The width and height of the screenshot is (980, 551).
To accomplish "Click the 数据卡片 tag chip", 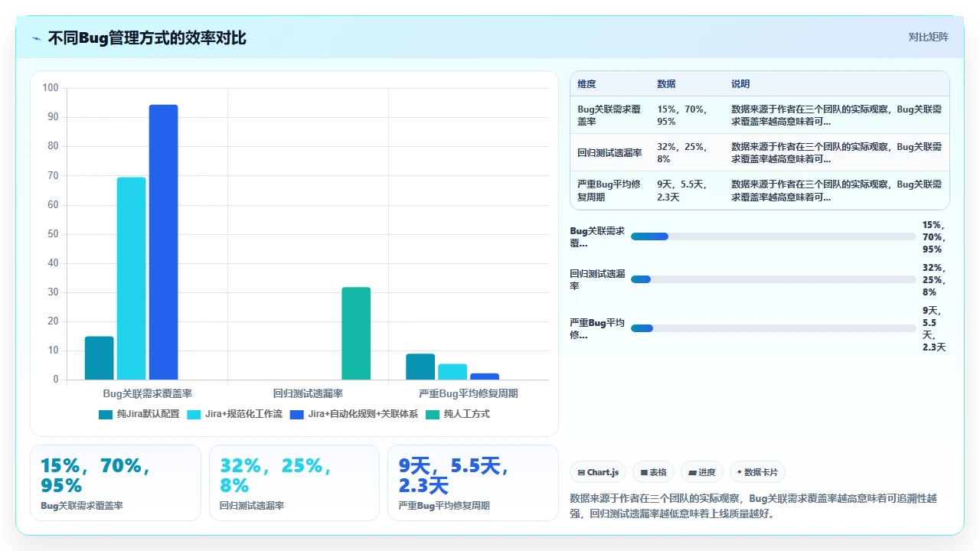I will (757, 472).
